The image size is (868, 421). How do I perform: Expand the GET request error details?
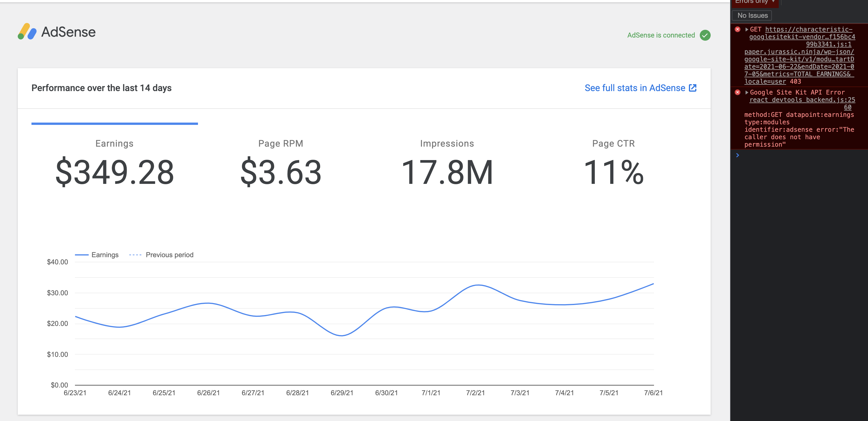click(x=747, y=29)
